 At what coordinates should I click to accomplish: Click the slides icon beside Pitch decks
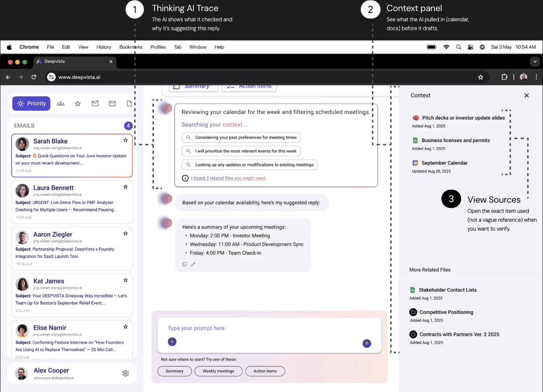tap(416, 118)
